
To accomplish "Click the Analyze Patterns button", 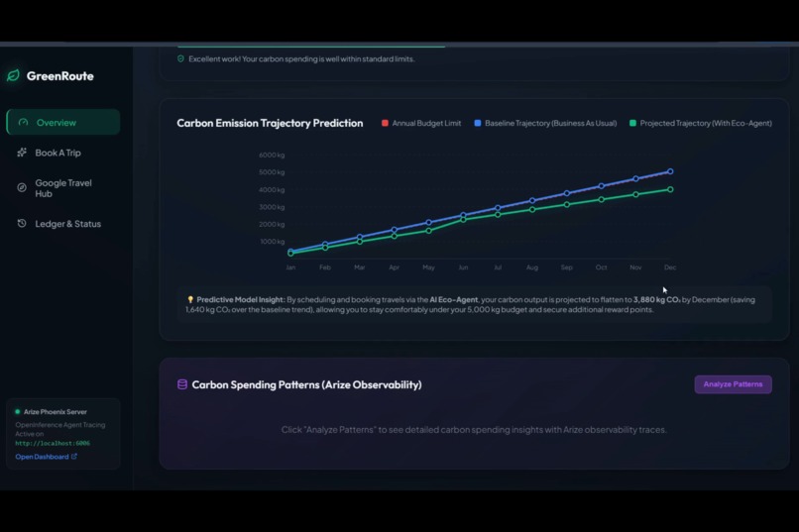I will pyautogui.click(x=733, y=384).
